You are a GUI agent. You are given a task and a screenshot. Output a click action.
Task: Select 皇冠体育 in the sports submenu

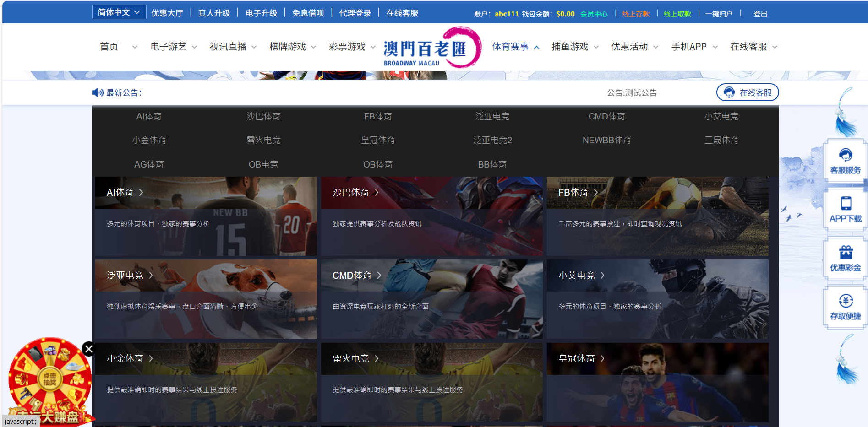click(378, 140)
